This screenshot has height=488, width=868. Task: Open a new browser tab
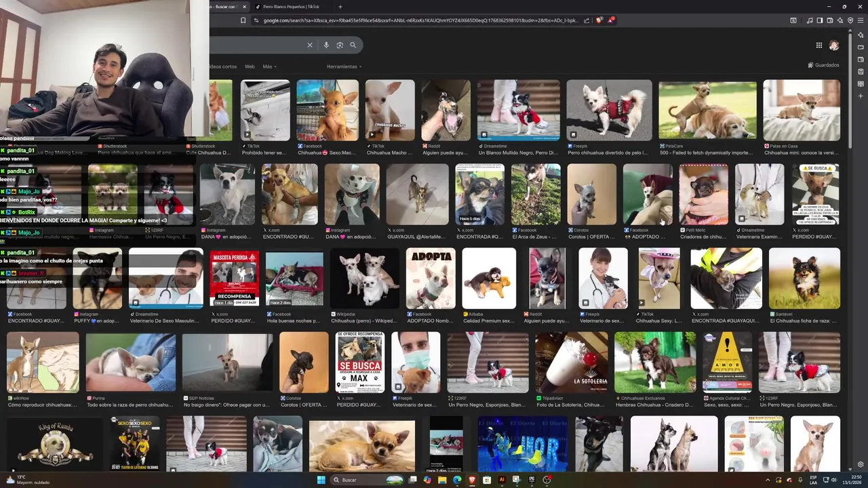pyautogui.click(x=340, y=7)
